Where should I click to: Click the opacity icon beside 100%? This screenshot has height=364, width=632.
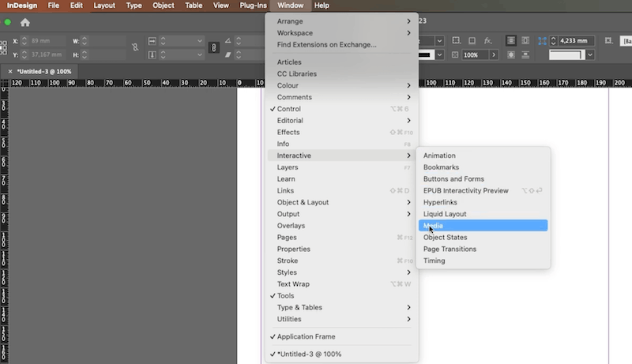click(x=455, y=54)
